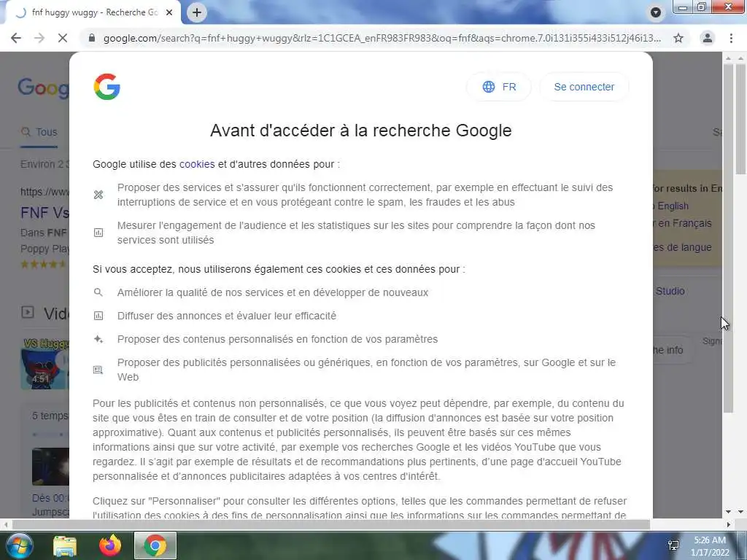This screenshot has height=560, width=747.
Task: Click the Google logo on background page
Action: tap(43, 88)
